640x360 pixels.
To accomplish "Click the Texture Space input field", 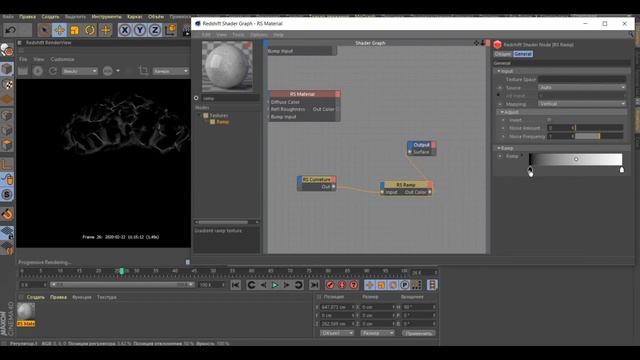I will (x=582, y=79).
